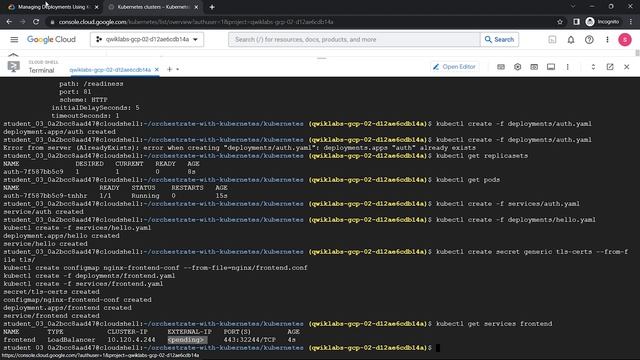
Task: Click the page scrollbar on the right edge
Action: [x=637, y=53]
